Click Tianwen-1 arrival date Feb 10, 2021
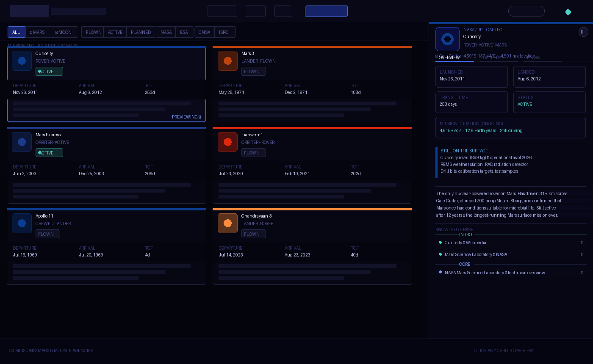This screenshot has width=593, height=364. pos(297,174)
